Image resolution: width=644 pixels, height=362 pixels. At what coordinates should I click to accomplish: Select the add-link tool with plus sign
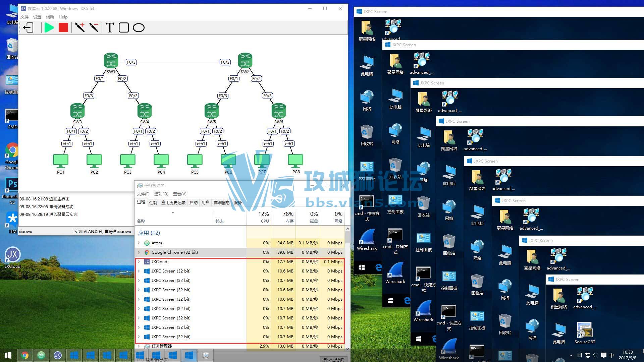click(79, 27)
